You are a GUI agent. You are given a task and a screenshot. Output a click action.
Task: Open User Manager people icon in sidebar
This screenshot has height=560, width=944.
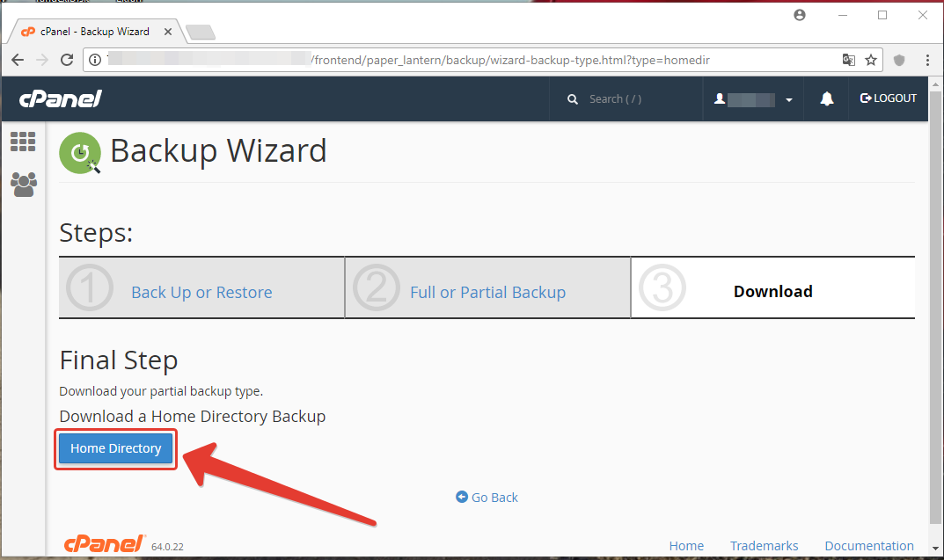click(x=24, y=184)
